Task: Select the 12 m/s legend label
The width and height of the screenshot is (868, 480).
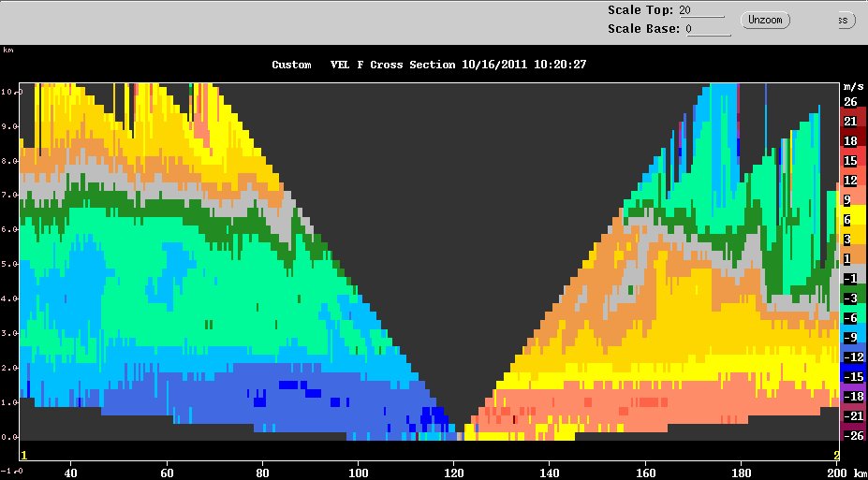Action: point(850,181)
